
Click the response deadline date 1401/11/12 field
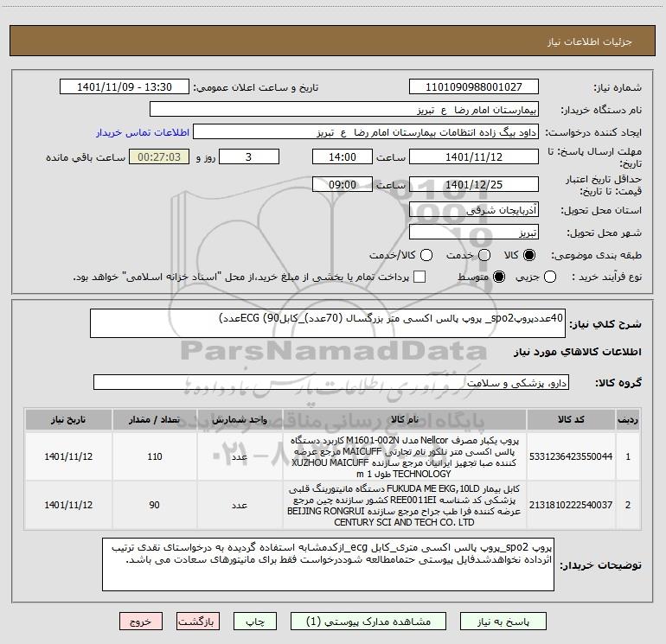tap(474, 156)
